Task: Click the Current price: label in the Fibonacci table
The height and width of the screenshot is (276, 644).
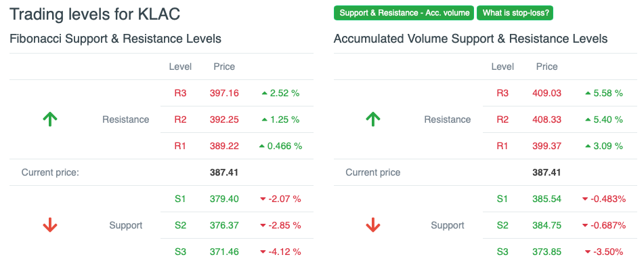Action: pos(50,172)
